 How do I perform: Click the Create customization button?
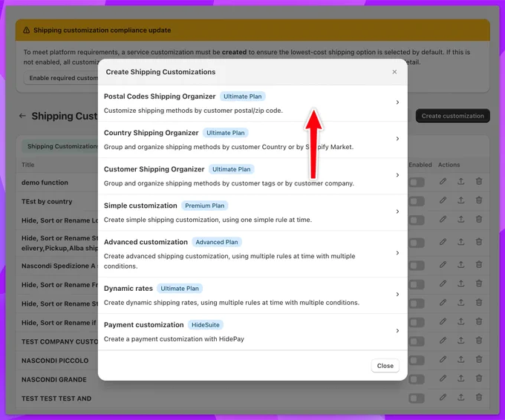[452, 116]
